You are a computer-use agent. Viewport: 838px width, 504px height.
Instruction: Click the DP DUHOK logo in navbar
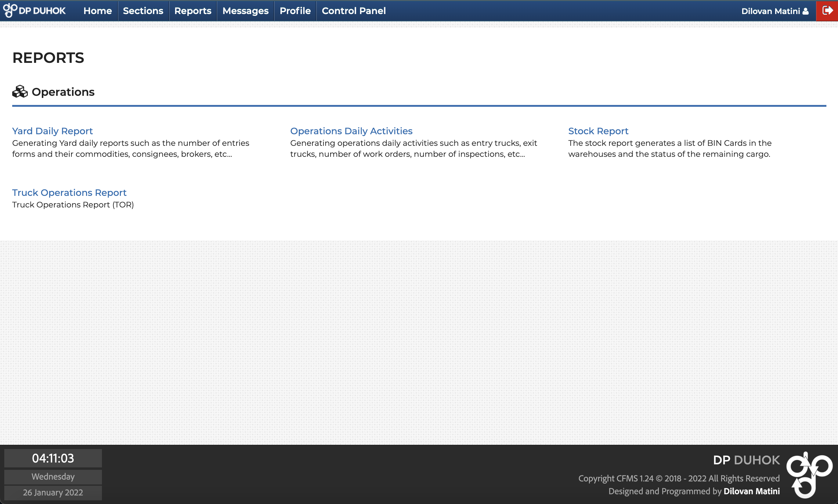coord(34,11)
